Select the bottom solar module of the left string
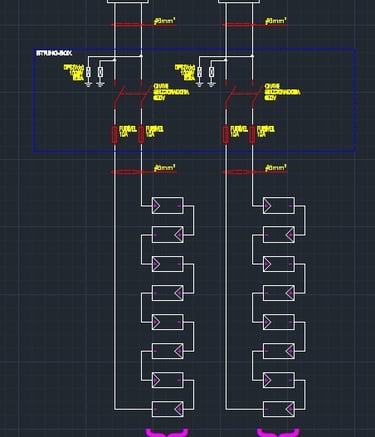Screen dimensions: 375x437 click(x=168, y=409)
